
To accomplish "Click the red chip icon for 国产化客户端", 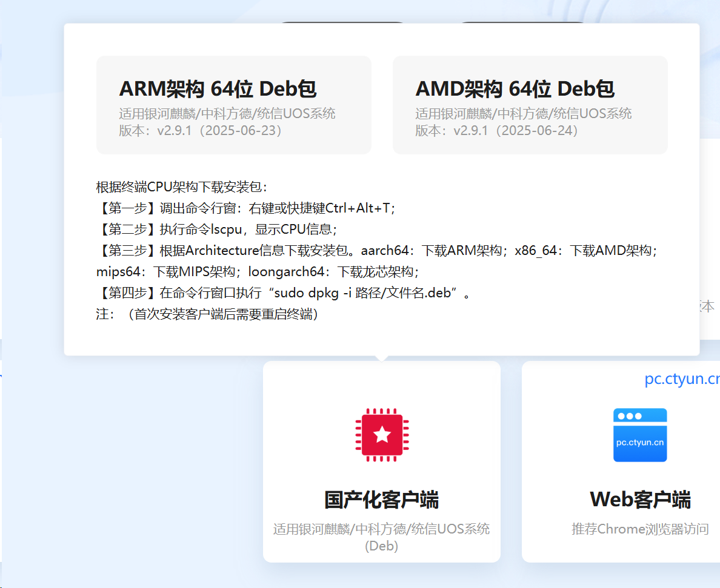I will click(382, 435).
